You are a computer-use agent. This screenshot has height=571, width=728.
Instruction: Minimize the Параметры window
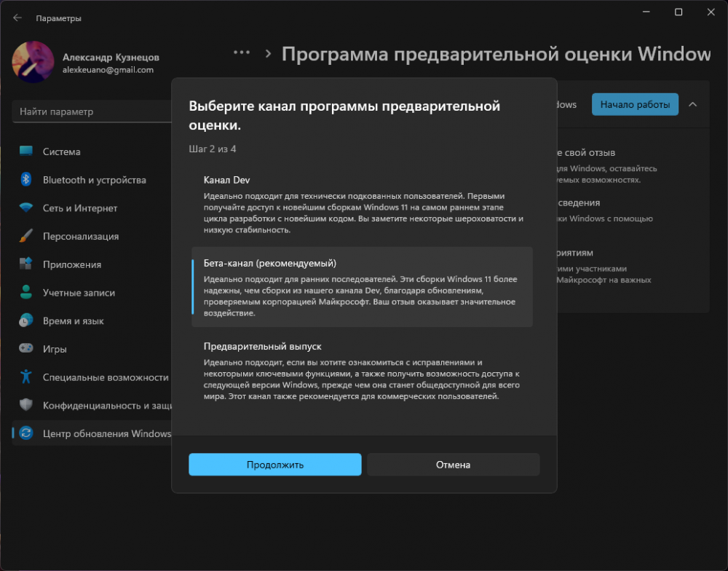[x=646, y=12]
